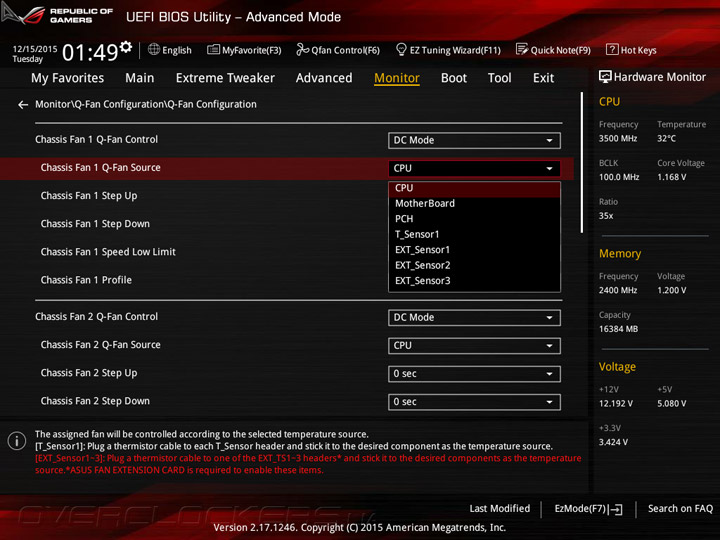Open the Advanced tab
Image resolution: width=720 pixels, height=540 pixels.
[x=324, y=78]
